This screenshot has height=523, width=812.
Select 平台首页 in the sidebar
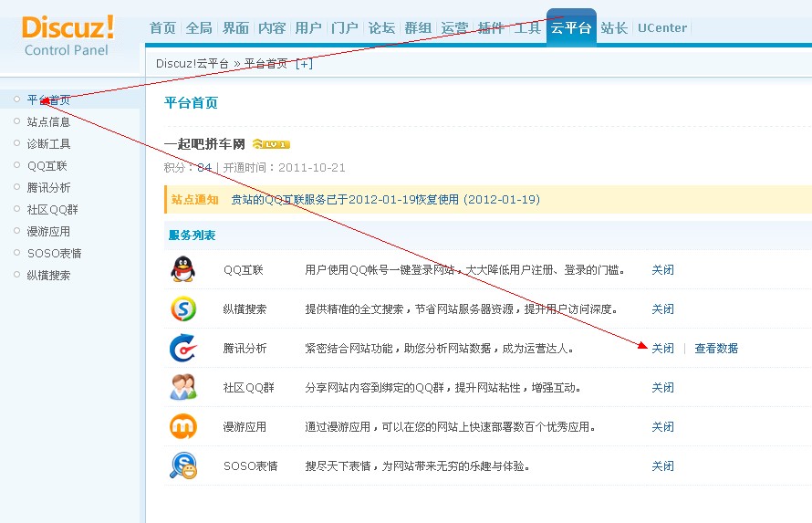point(48,99)
